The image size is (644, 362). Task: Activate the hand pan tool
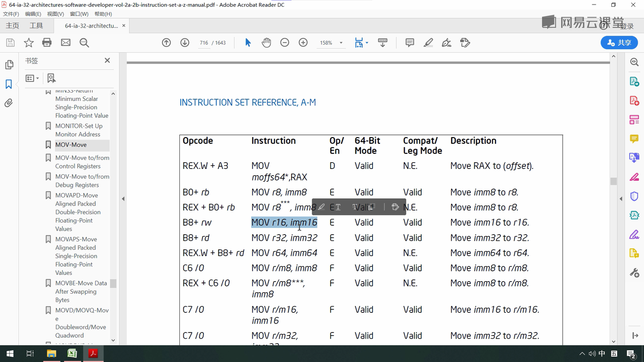(x=267, y=42)
